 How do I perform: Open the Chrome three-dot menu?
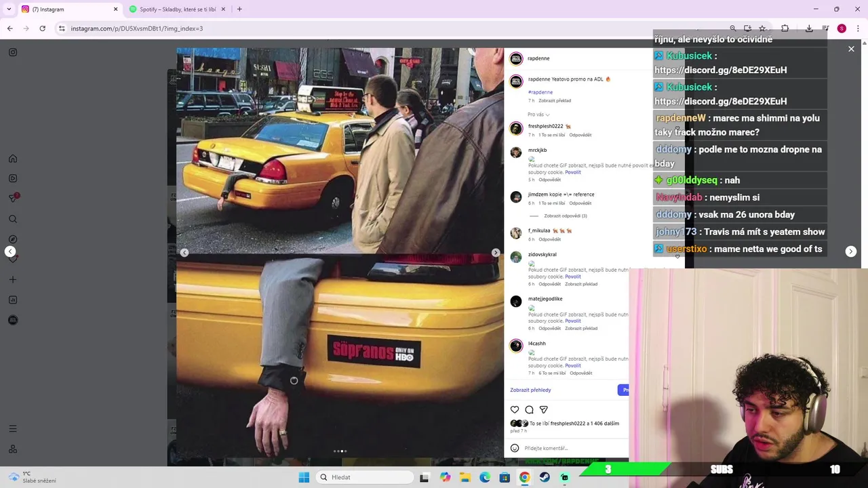click(858, 28)
